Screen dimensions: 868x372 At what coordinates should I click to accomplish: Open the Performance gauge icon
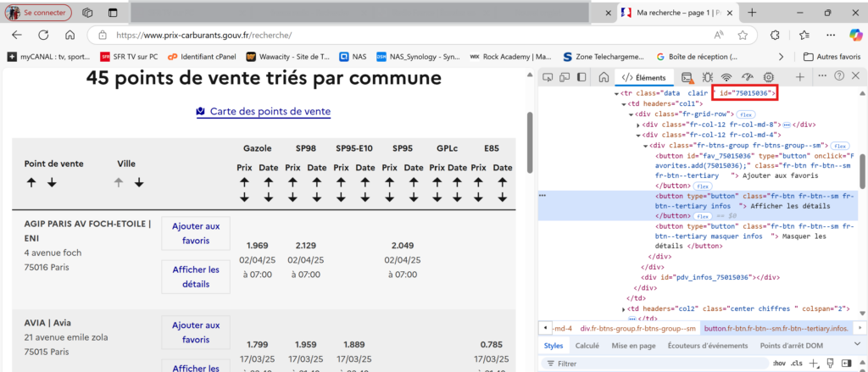pyautogui.click(x=748, y=76)
